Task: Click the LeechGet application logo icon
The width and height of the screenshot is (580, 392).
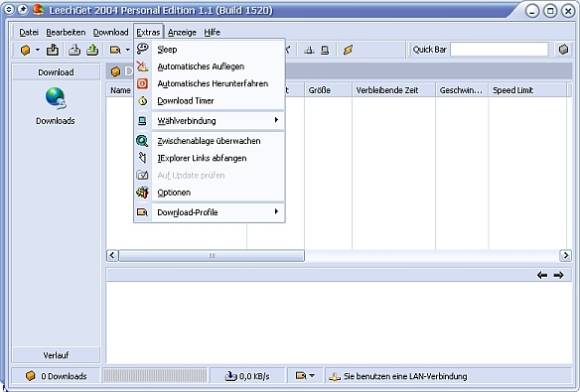Action: [38, 9]
